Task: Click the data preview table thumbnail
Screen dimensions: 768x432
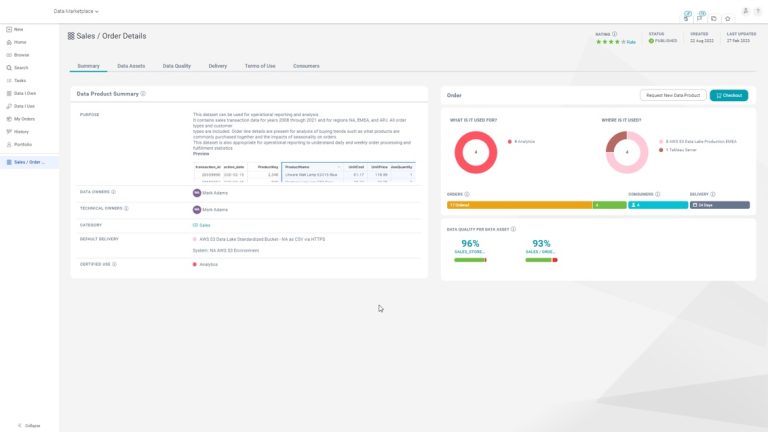Action: (x=304, y=173)
